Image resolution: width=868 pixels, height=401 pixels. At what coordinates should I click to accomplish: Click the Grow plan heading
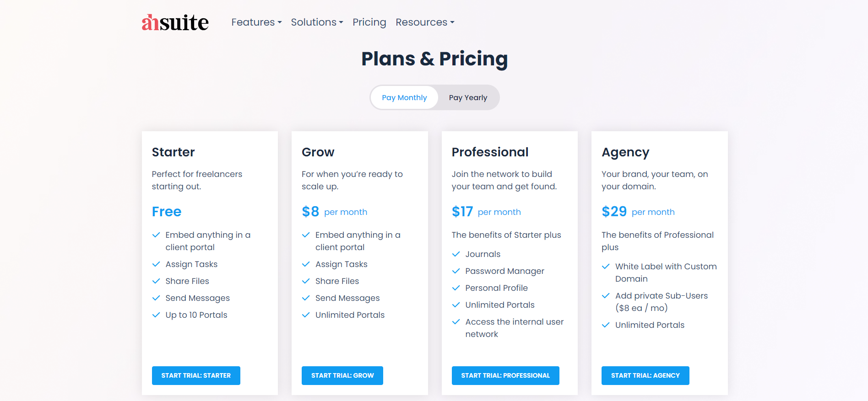point(318,152)
